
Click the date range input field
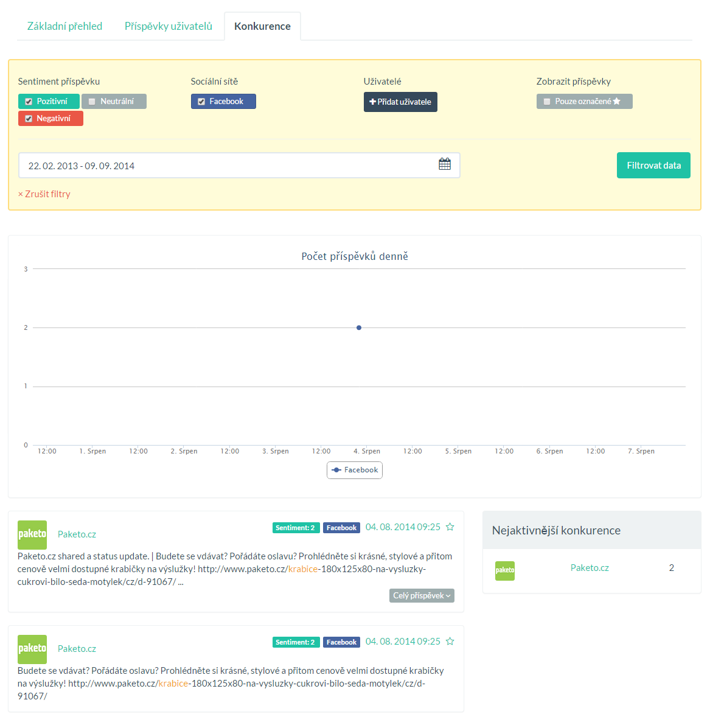(x=239, y=166)
